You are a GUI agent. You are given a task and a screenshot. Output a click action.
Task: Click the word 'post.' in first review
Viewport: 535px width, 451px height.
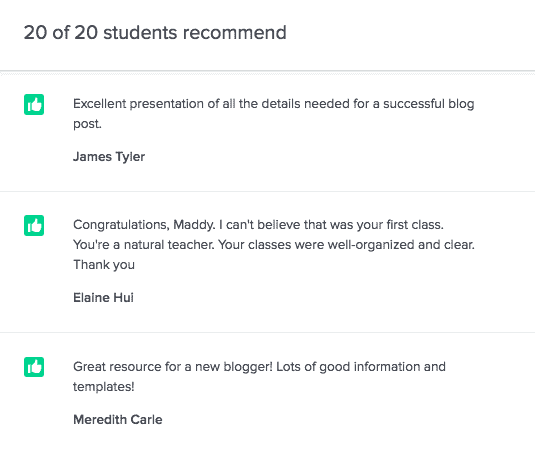click(87, 124)
